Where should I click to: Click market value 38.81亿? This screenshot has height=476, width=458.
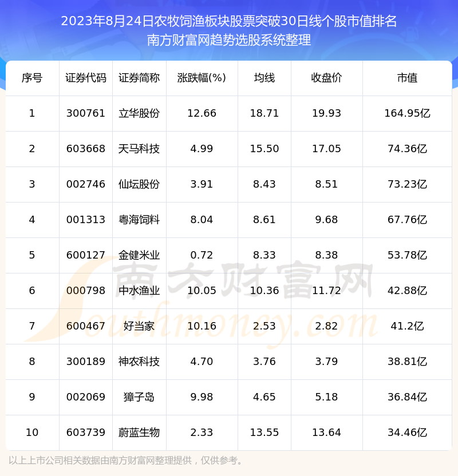tap(407, 362)
